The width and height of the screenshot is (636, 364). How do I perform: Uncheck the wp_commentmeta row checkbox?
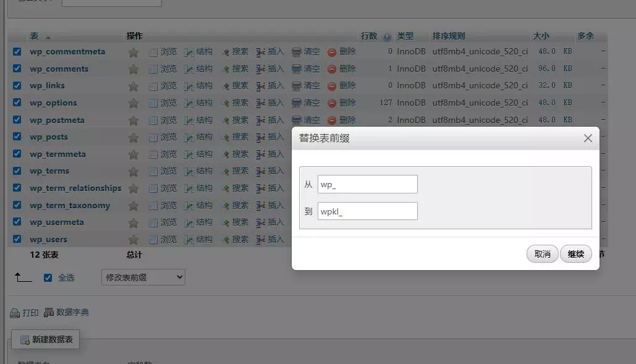click(x=17, y=51)
